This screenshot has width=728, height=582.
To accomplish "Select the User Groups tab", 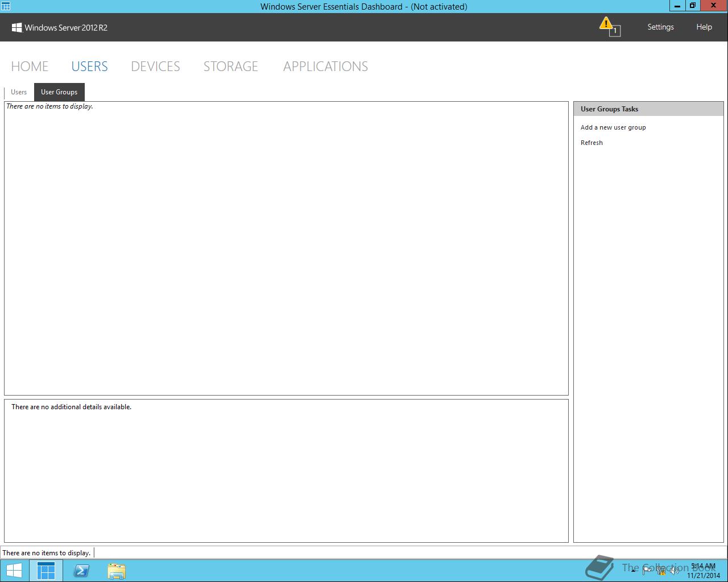I will pyautogui.click(x=59, y=92).
